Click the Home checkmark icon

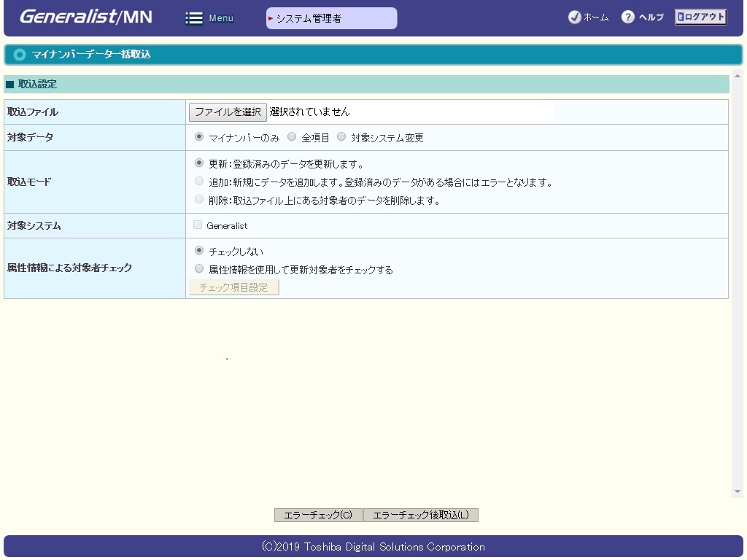(574, 17)
